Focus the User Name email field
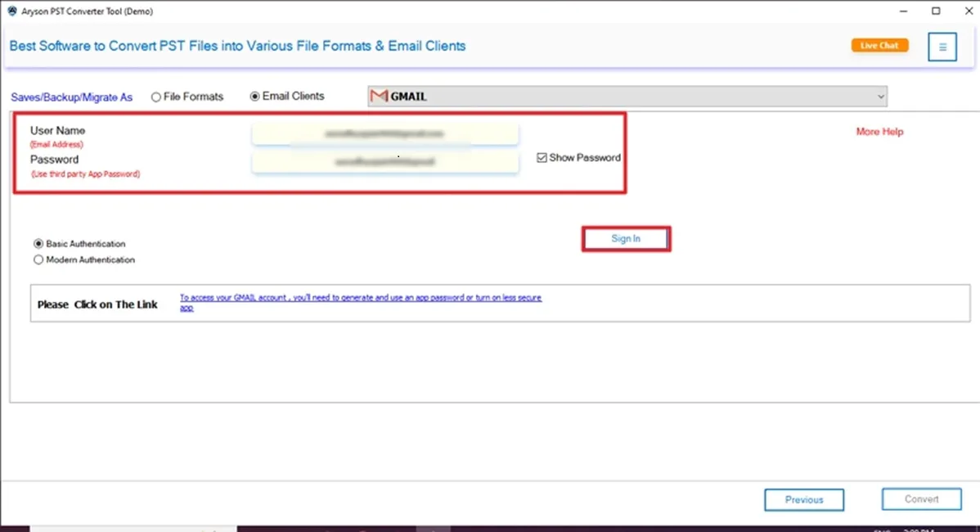Viewport: 980px width, 532px height. click(x=385, y=133)
